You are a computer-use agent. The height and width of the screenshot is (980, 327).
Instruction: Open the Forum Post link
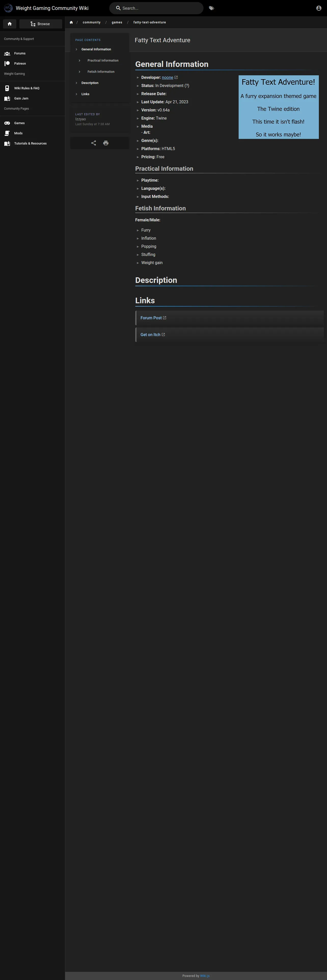click(x=151, y=318)
